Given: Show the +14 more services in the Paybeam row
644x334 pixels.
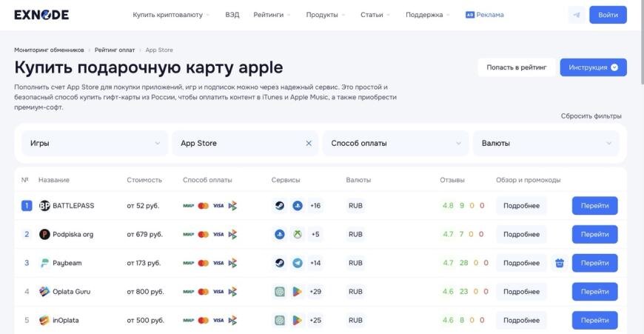Looking at the screenshot, I should tap(315, 263).
